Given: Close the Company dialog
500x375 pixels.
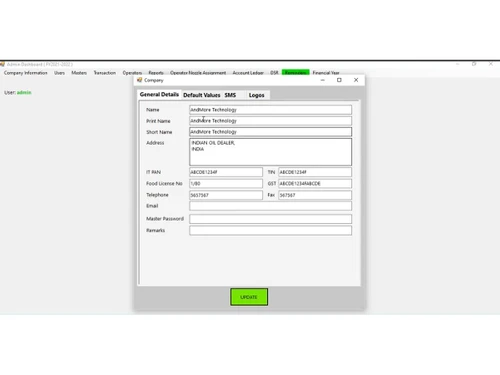Looking at the screenshot, I should click(356, 80).
